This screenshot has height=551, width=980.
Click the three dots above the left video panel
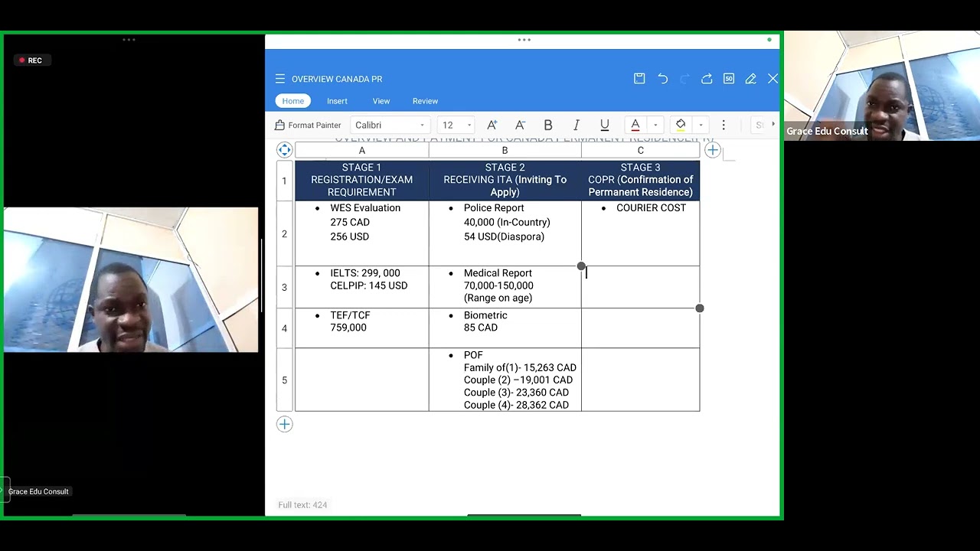129,39
